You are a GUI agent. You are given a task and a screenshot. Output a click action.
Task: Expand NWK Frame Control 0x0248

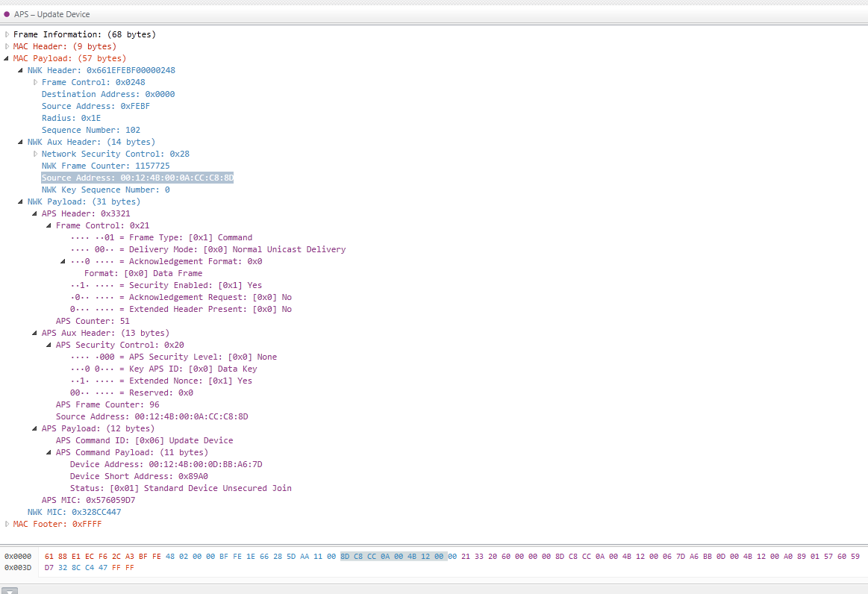[x=35, y=82]
